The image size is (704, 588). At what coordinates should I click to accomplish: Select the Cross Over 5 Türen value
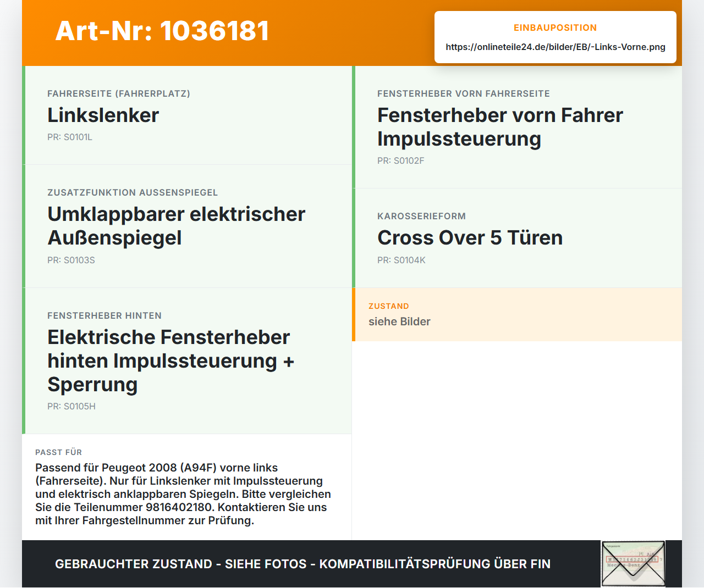pos(470,237)
